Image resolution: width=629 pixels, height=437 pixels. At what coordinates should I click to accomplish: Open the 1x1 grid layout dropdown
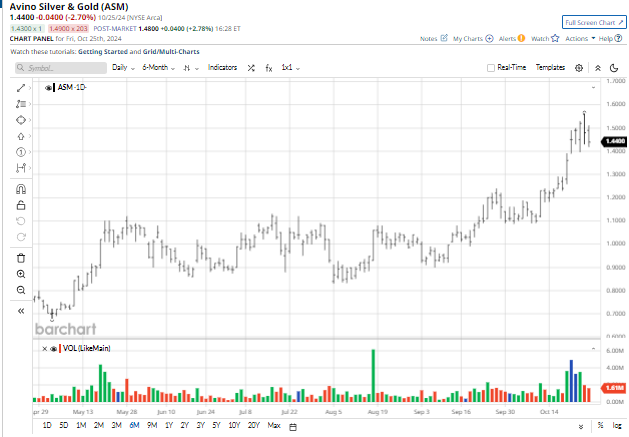tap(290, 67)
